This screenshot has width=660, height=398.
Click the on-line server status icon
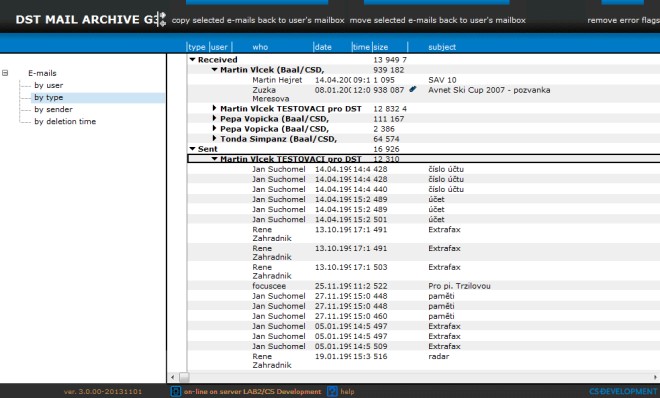point(176,391)
